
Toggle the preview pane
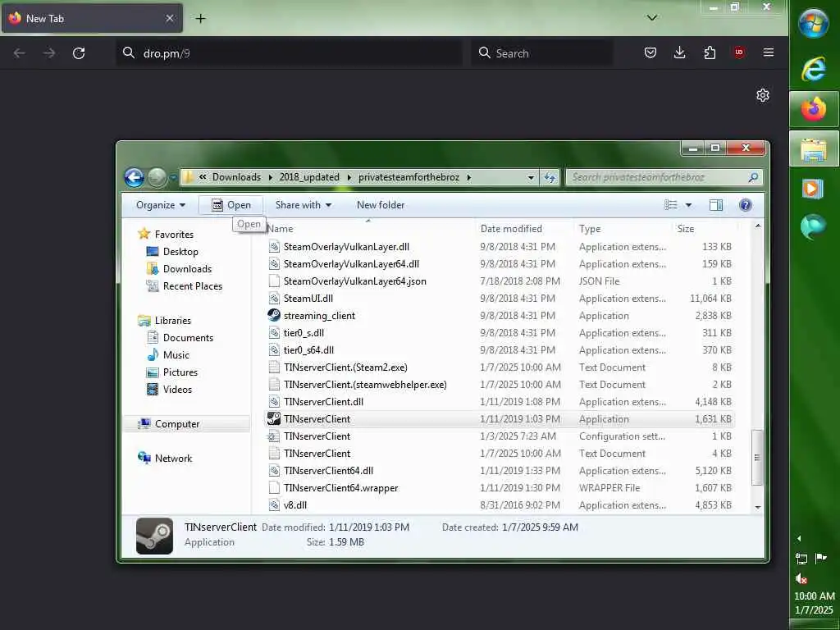click(x=715, y=205)
